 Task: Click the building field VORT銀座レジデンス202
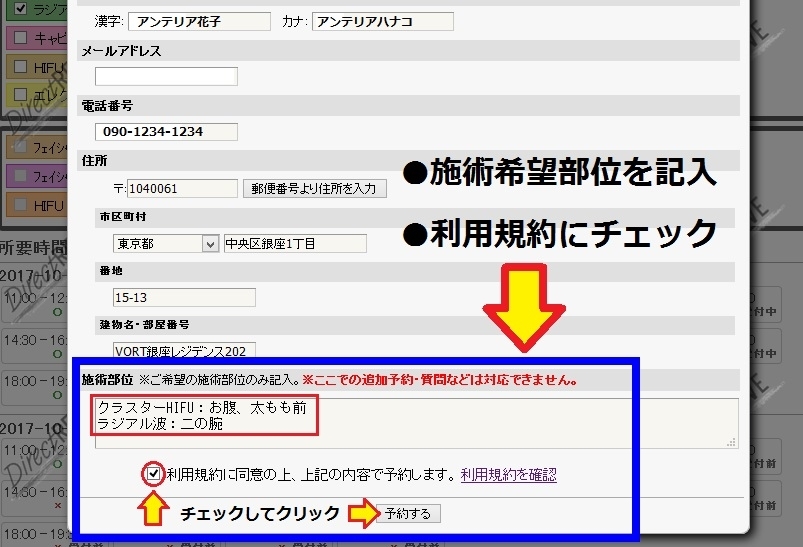point(184,350)
